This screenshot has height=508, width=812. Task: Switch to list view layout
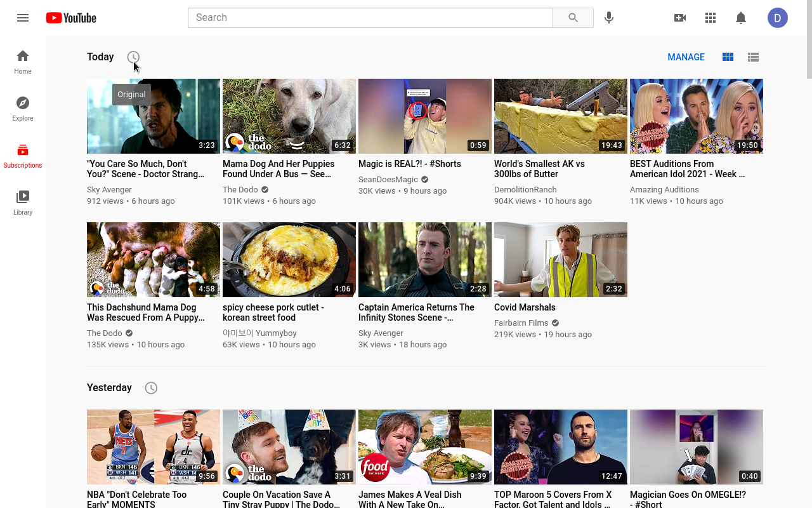click(753, 57)
